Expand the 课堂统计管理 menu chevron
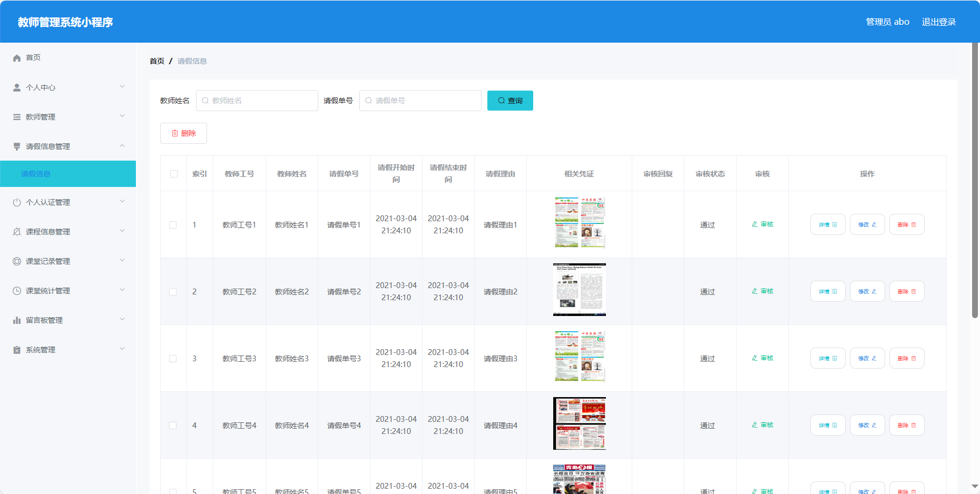Image resolution: width=980 pixels, height=494 pixels. pos(122,290)
